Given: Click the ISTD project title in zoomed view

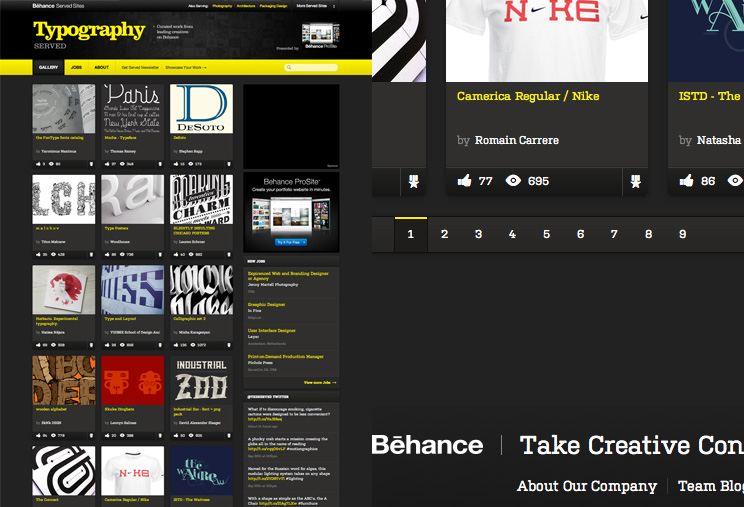Looking at the screenshot, I should 710,96.
